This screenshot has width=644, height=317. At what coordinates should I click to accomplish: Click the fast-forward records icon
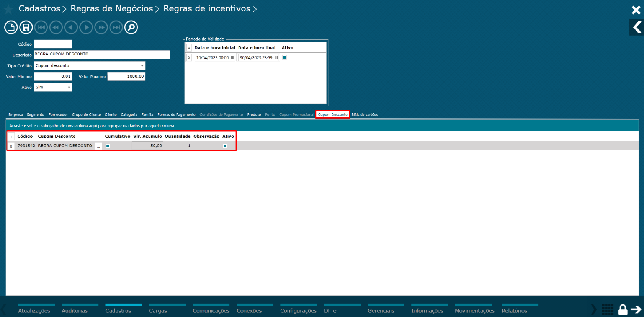pos(101,27)
